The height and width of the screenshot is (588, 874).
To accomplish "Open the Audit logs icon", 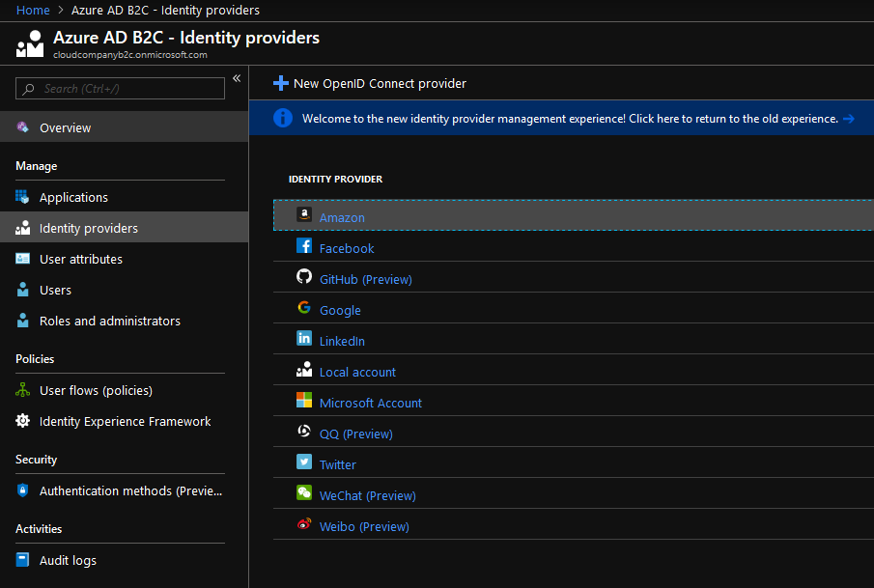I will pyautogui.click(x=21, y=560).
